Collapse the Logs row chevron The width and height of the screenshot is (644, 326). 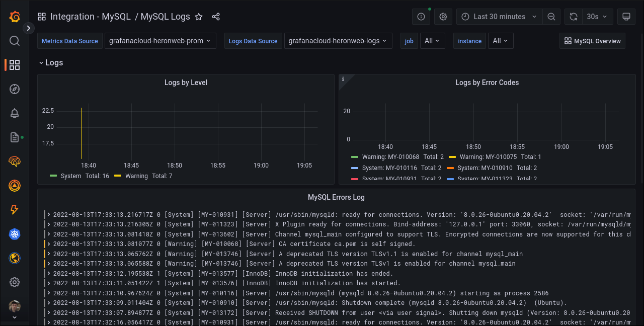(41, 62)
